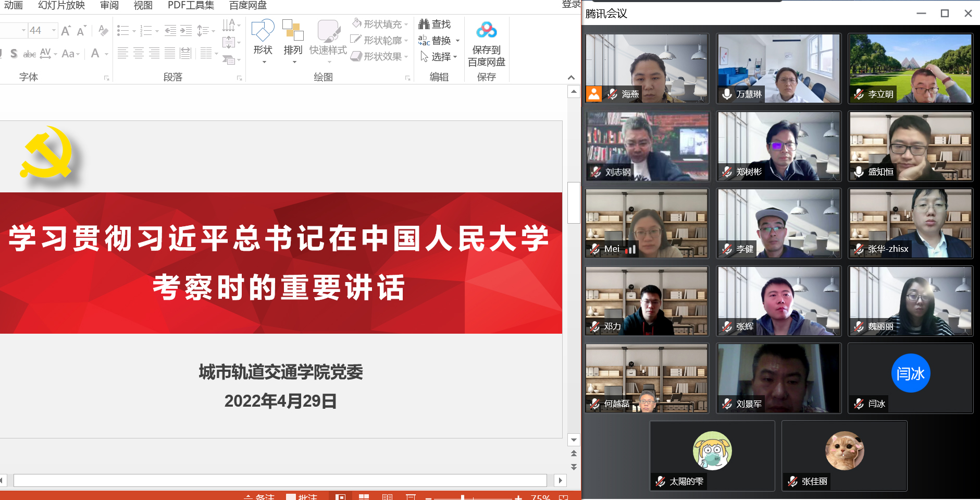Switch to slide sorter view
This screenshot has height=500, width=980.
[364, 497]
